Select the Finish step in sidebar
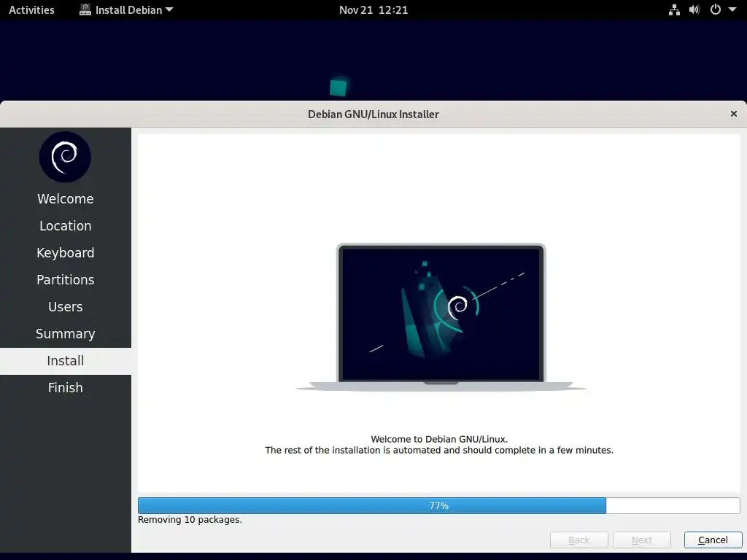747x560 pixels. pos(65,388)
